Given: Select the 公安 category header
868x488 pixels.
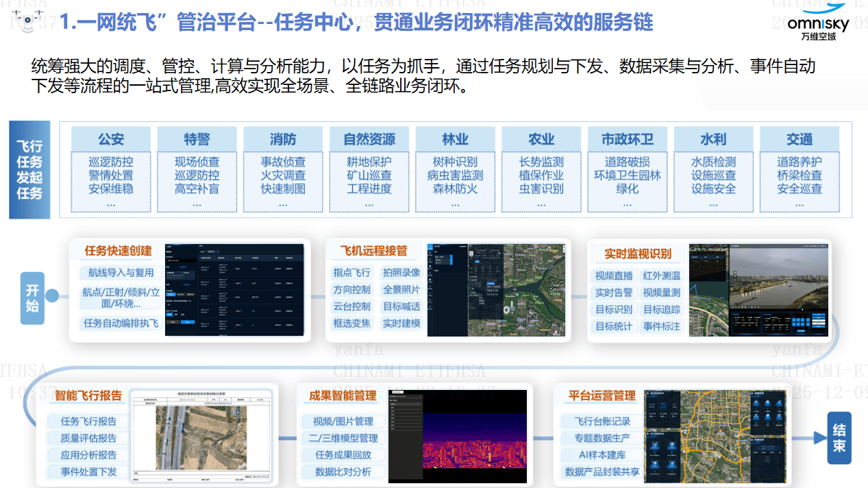Looking at the screenshot, I should pyautogui.click(x=110, y=139).
